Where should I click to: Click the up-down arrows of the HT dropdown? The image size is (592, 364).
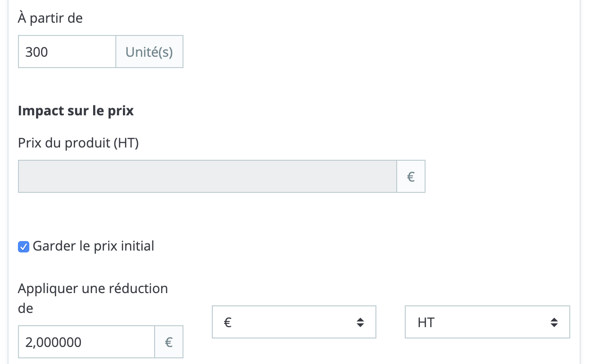(x=554, y=322)
